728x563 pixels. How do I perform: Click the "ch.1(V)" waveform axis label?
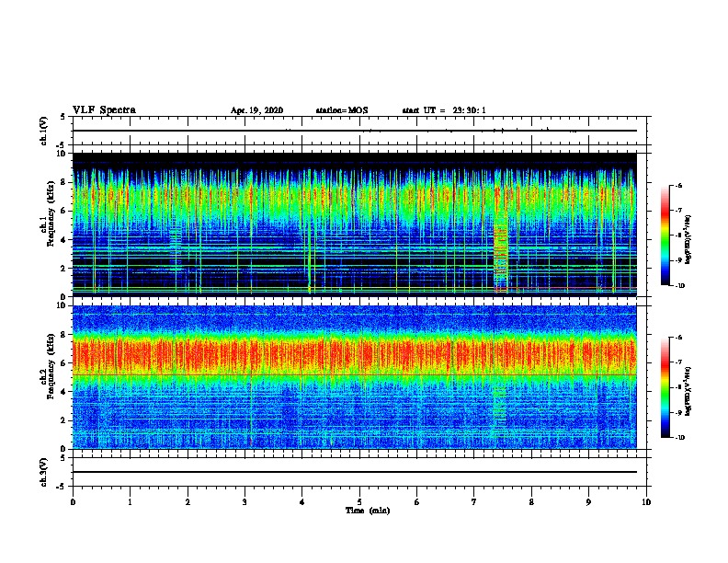[x=43, y=131]
